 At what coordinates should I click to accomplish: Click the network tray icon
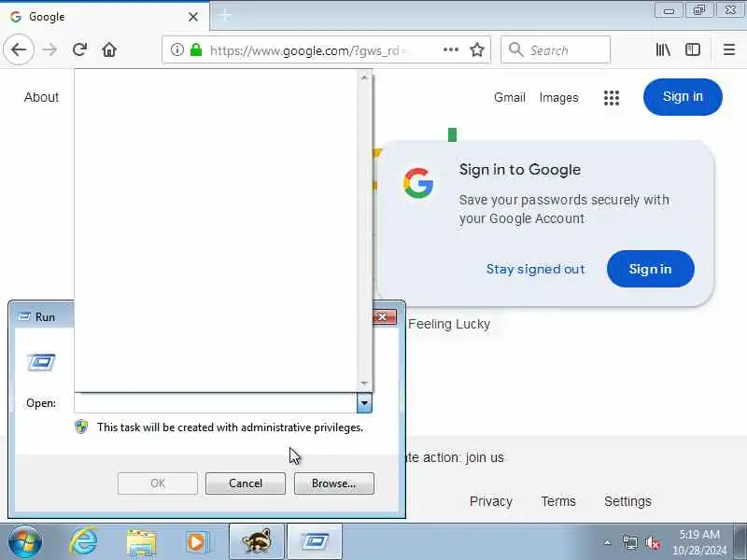[x=629, y=543]
